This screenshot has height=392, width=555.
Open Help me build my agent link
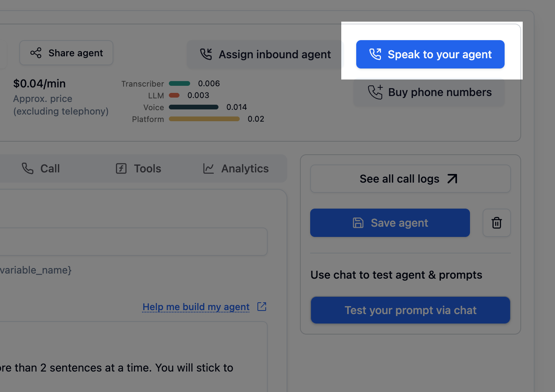click(x=196, y=307)
